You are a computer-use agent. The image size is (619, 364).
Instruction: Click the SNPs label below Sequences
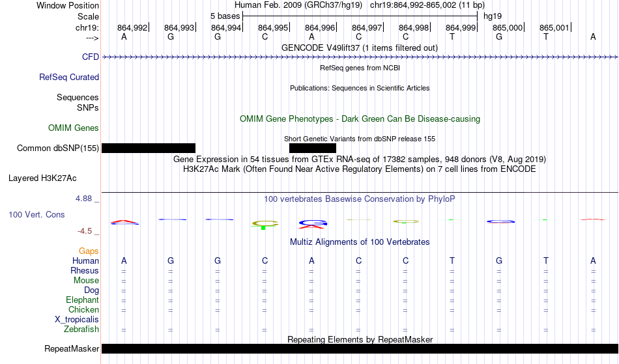88,107
